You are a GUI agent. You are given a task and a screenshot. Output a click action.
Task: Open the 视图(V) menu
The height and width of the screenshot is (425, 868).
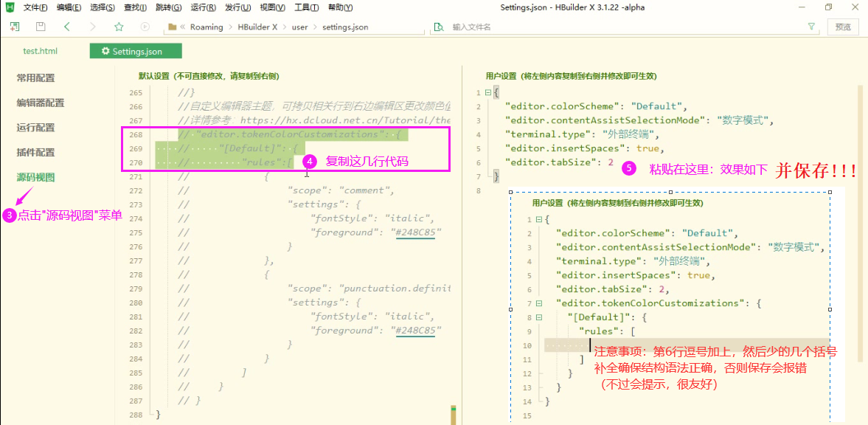tap(272, 8)
